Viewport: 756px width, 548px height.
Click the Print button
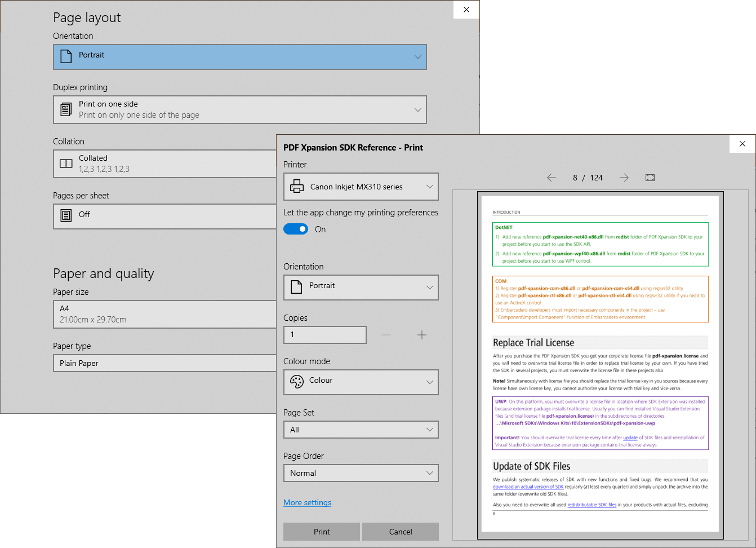click(321, 531)
